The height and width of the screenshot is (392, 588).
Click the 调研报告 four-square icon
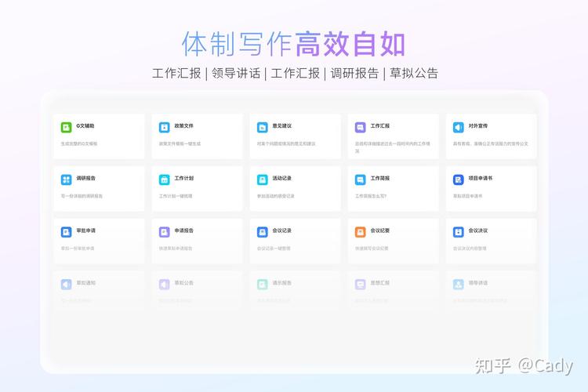click(67, 180)
